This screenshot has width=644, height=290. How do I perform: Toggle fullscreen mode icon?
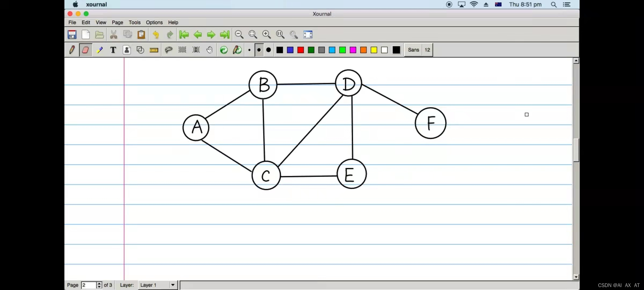coord(308,34)
